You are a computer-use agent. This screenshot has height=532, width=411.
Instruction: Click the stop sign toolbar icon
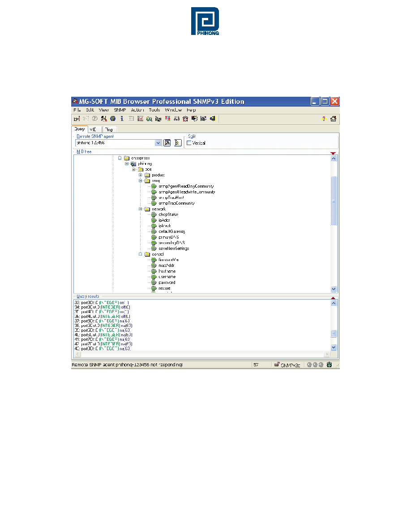(95, 118)
